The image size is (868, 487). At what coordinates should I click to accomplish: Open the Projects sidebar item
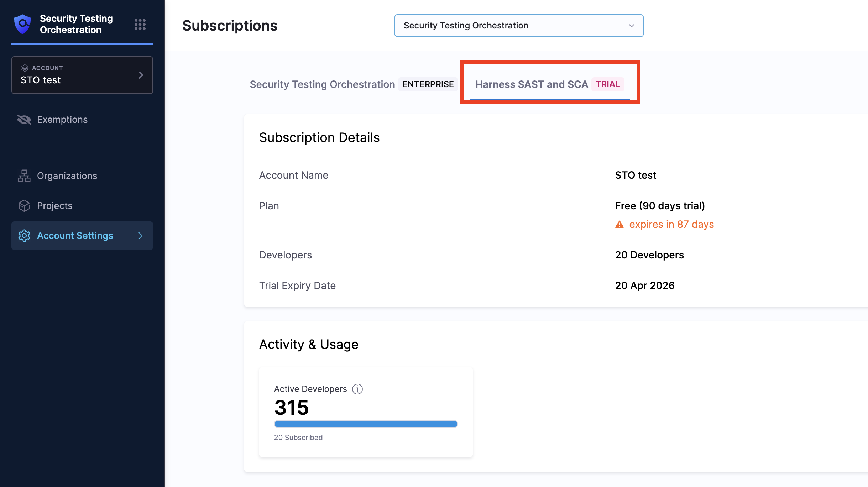coord(54,206)
